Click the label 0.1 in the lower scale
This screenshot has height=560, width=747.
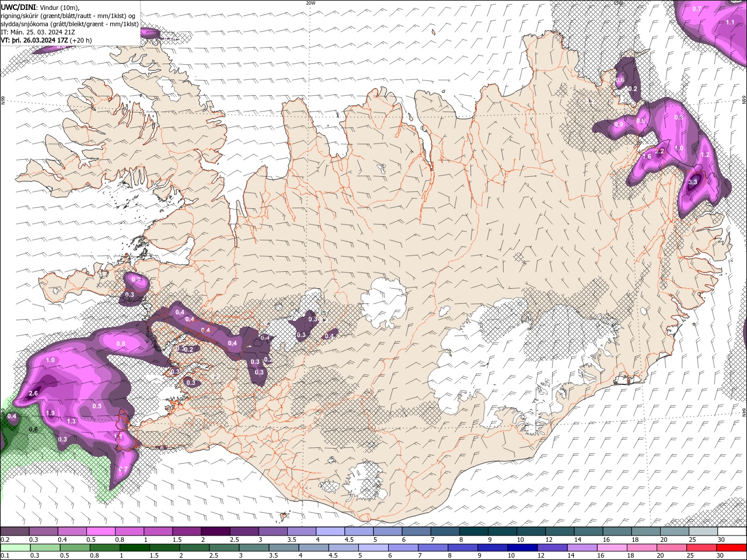point(5,555)
